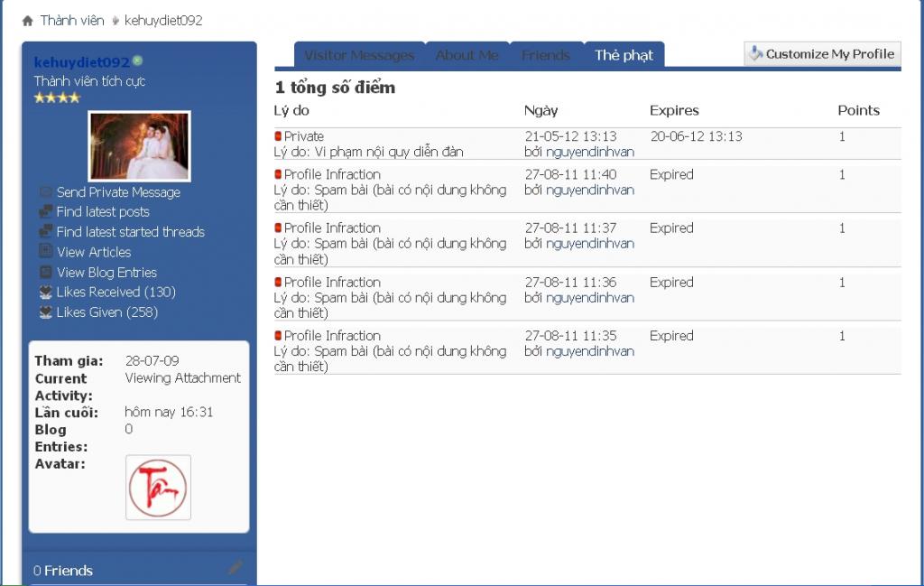924x586 pixels.
Task: Click 'hôm nay 16:31' last-visit text
Action: 169,412
